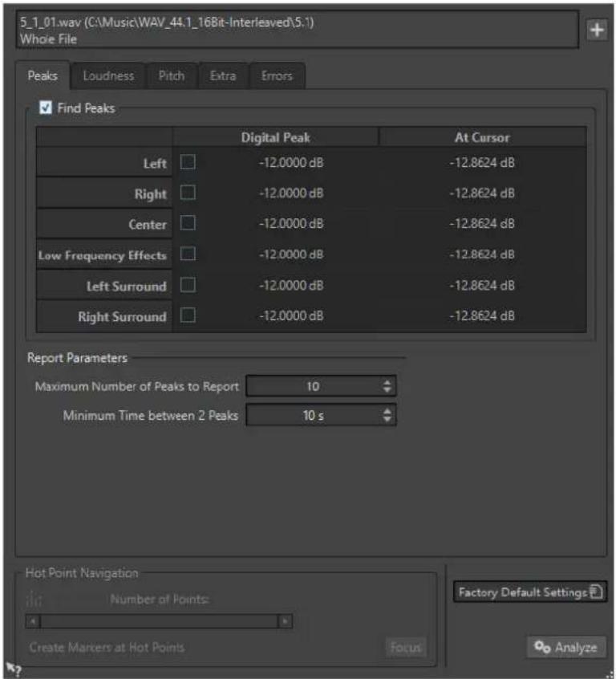Click the gears icon on the Analyze button
The width and height of the screenshot is (616, 679).
(x=542, y=647)
